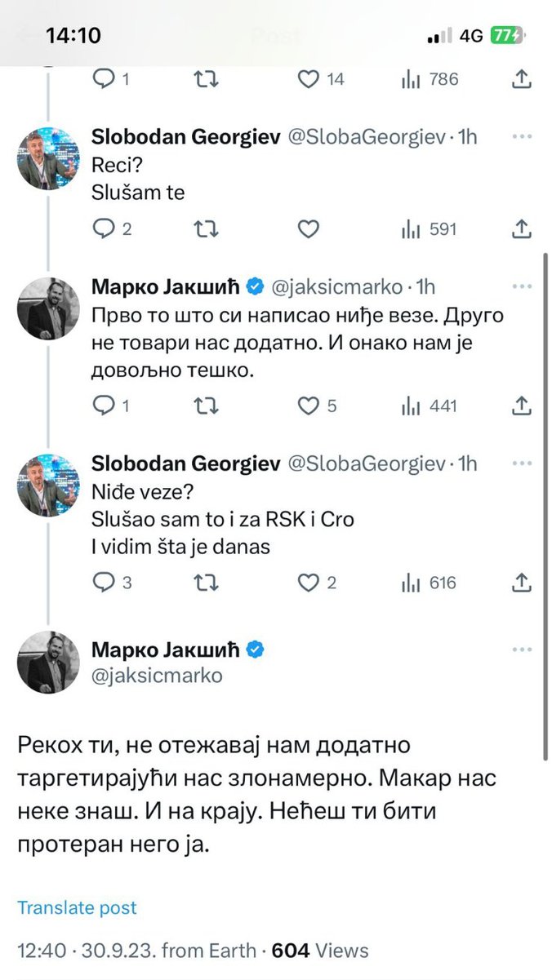Open more options for "Niđe veze?" reply
The image size is (552, 980).
522,464
